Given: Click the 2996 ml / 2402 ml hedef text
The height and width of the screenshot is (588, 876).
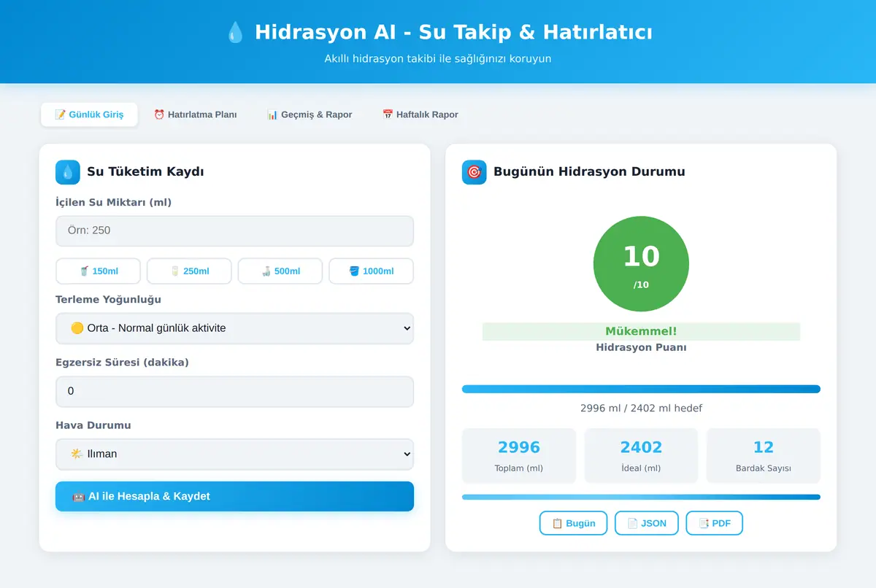Looking at the screenshot, I should pos(641,408).
